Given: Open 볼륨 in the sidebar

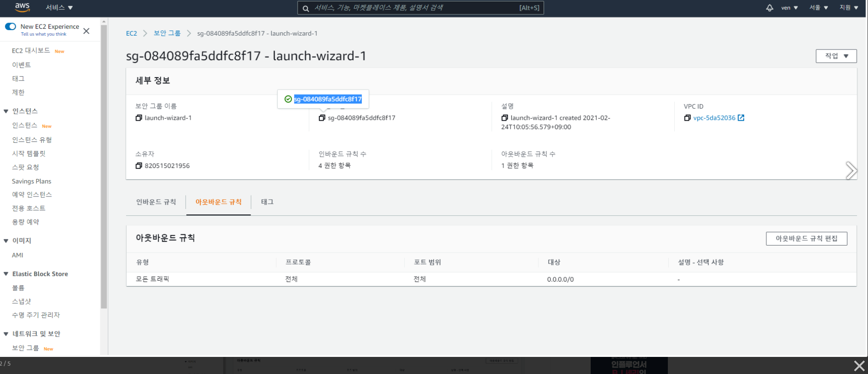Looking at the screenshot, I should coord(18,288).
